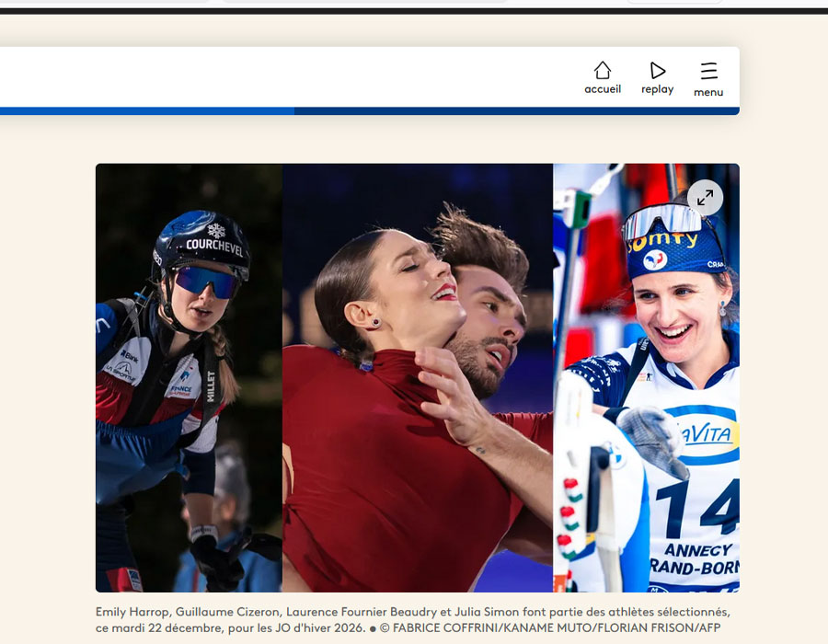This screenshot has height=644, width=828.
Task: Click the home outline icon above 'accueil'
Action: (x=602, y=71)
